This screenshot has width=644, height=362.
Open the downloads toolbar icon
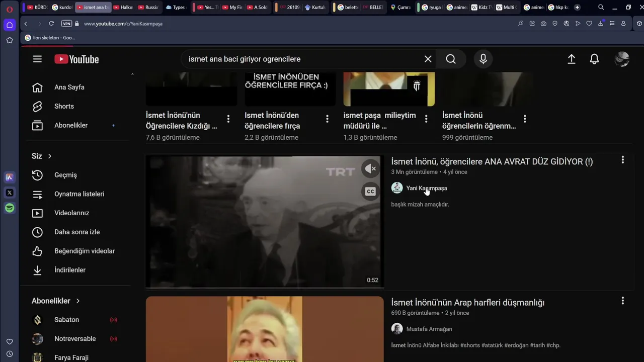601,23
